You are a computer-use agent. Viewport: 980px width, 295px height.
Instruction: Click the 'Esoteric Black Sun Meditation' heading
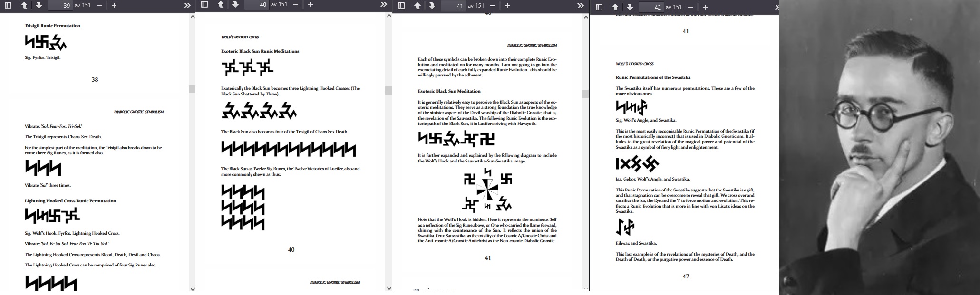point(449,91)
